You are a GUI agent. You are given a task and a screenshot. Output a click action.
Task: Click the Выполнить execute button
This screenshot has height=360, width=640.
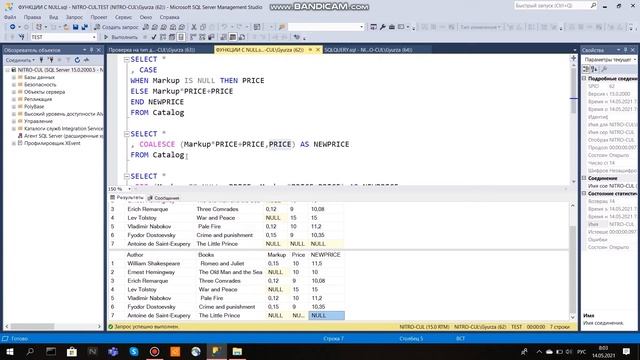pyautogui.click(x=120, y=37)
